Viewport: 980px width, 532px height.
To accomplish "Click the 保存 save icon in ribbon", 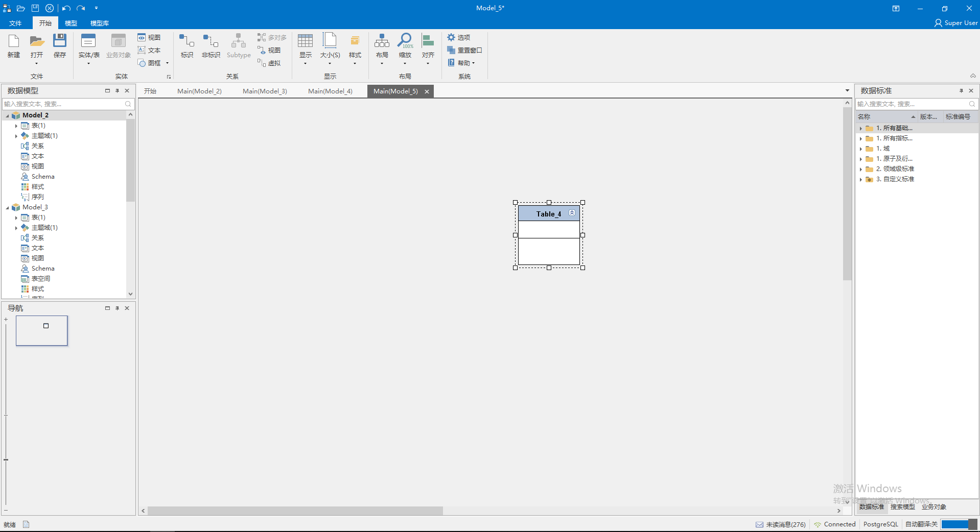I will pos(60,41).
